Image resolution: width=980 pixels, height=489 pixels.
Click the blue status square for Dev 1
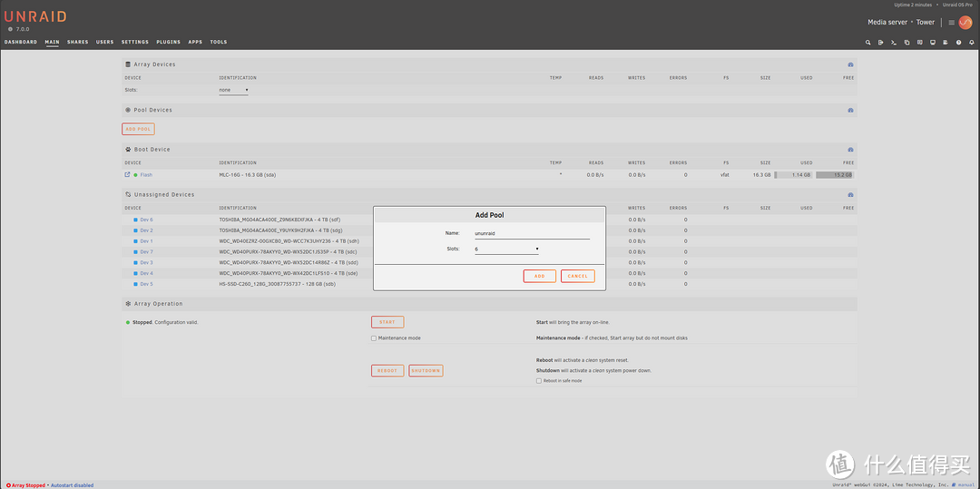[x=135, y=241]
